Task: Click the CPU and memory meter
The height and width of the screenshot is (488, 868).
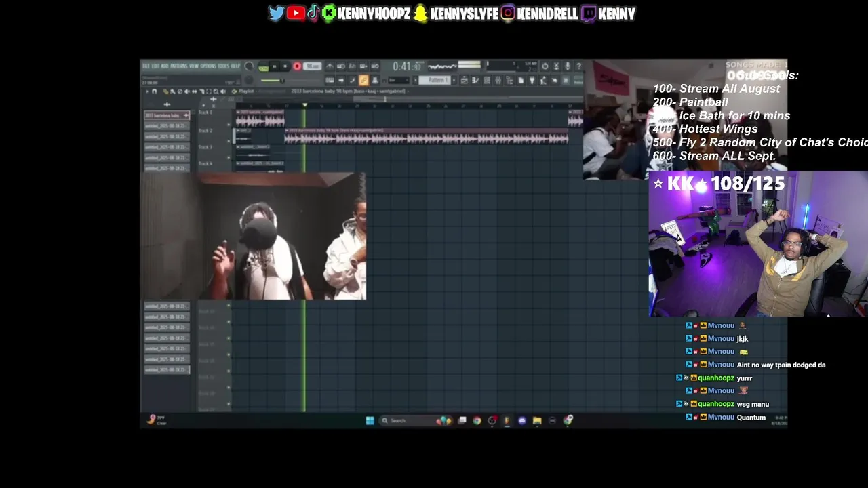Action: (x=512, y=66)
